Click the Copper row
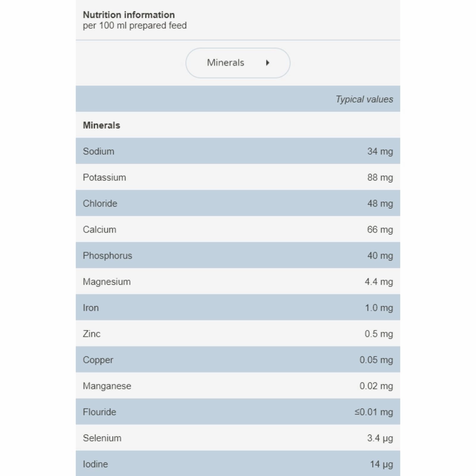476x476 pixels. point(238,359)
